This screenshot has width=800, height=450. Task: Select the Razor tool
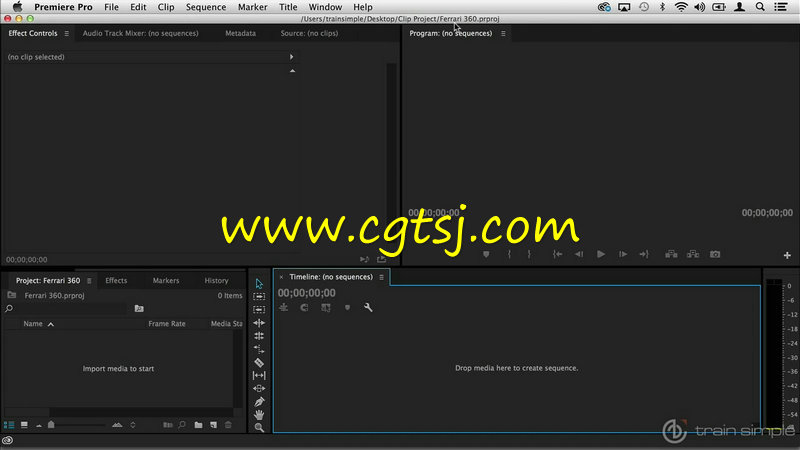259,363
